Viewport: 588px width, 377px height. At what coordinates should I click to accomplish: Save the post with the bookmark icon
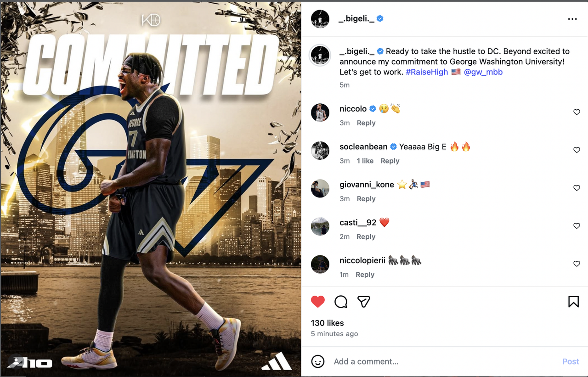click(573, 302)
